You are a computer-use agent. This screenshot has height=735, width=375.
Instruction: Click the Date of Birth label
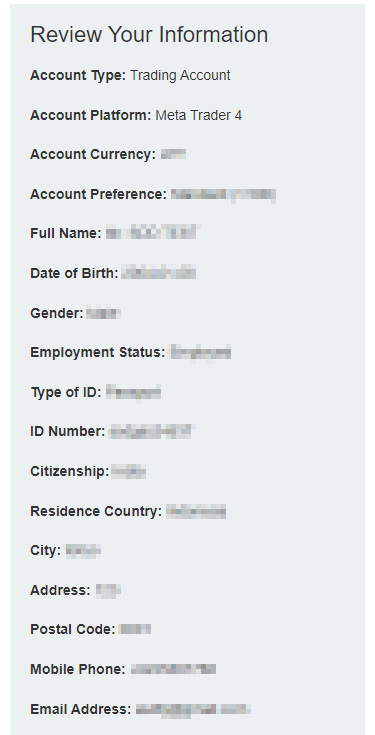[x=75, y=273]
